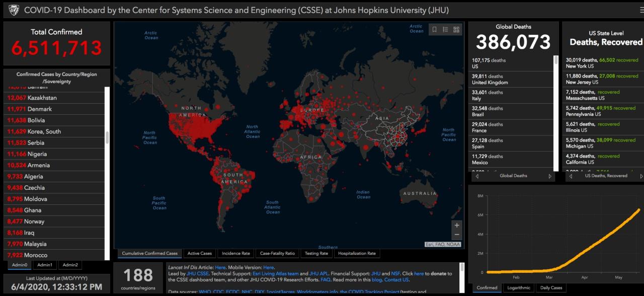Open the Mobile Version Here link
The image size is (644, 296).
(268, 267)
